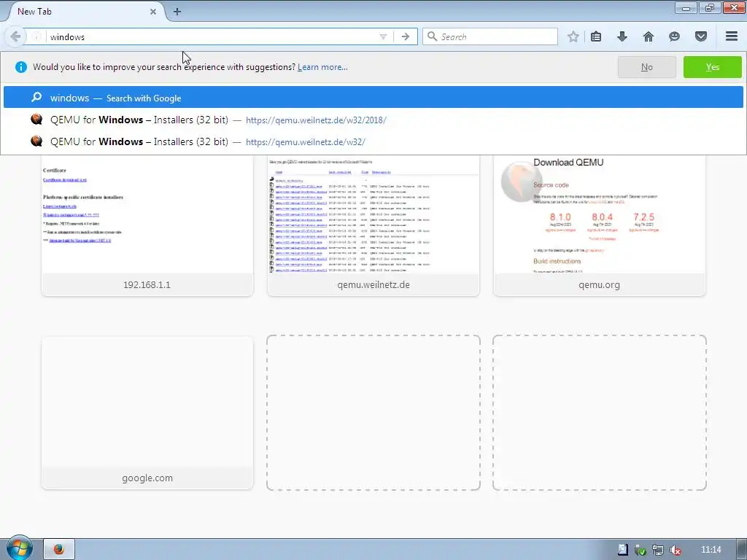747x560 pixels.
Task: Choose QEMU Installers suggestion ending in /w32/
Action: click(373, 141)
